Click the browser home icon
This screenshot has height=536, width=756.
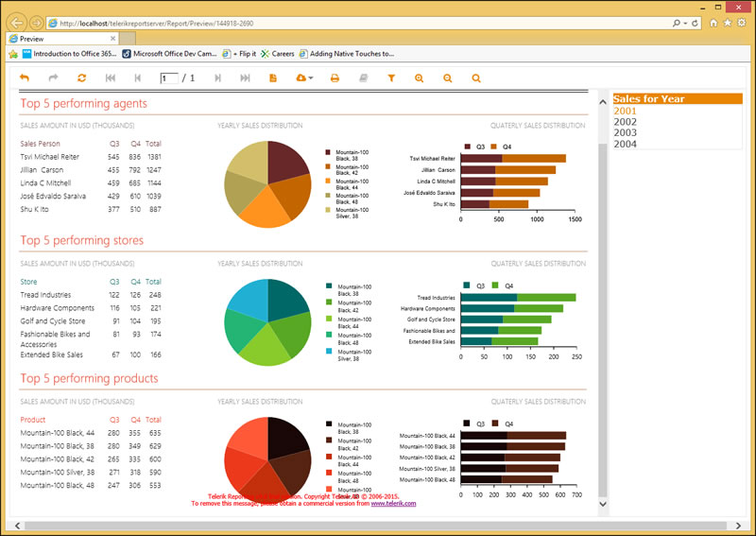[713, 23]
